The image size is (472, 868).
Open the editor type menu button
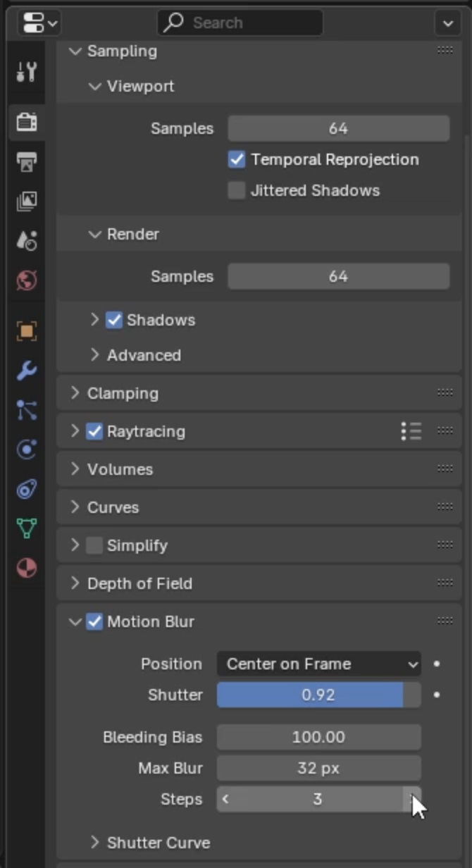[39, 23]
